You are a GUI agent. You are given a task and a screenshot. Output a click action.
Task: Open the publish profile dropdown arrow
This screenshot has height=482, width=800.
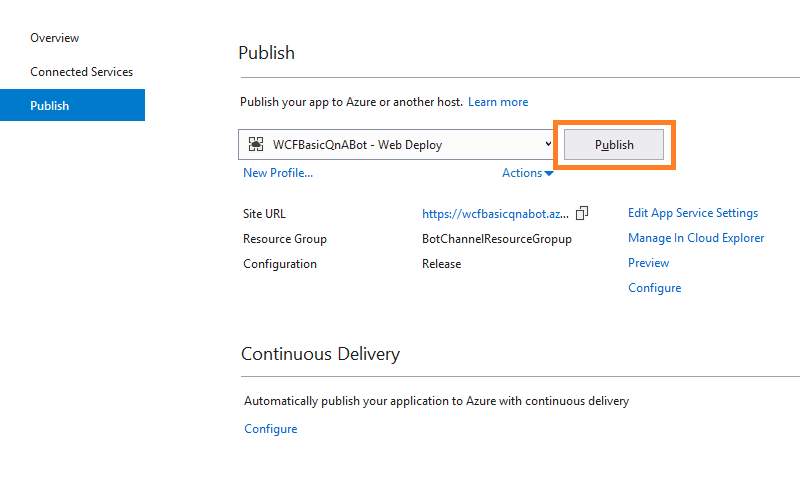tap(548, 144)
